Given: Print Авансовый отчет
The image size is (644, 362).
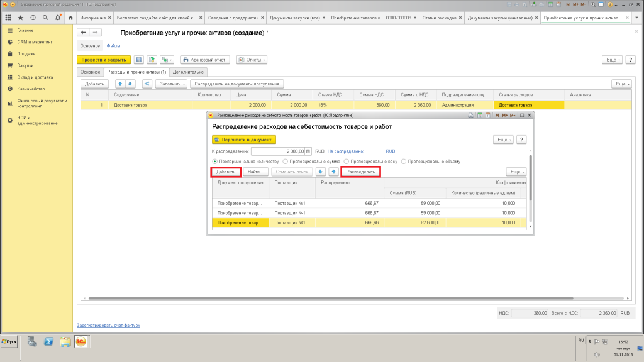Looking at the screenshot, I should (204, 60).
